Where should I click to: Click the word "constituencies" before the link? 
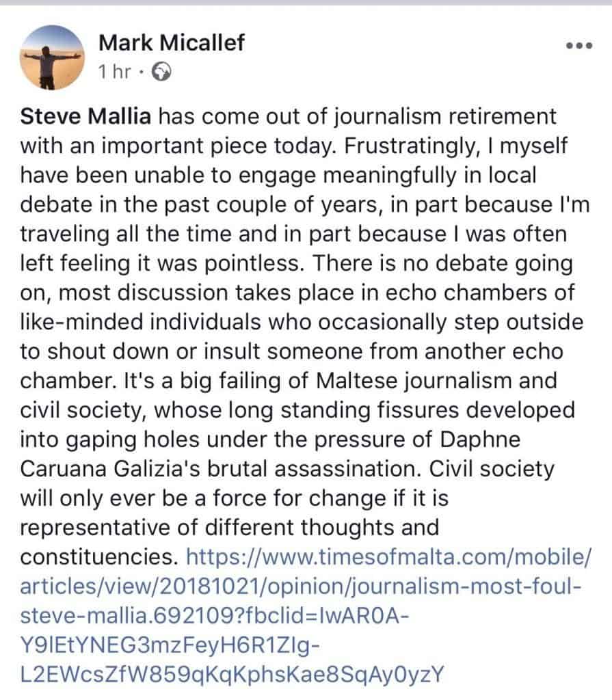click(x=94, y=557)
